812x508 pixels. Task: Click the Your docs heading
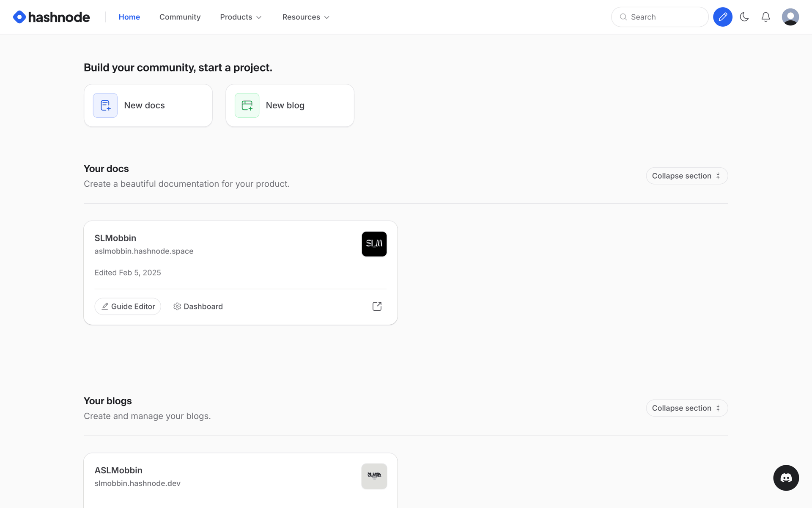106,168
